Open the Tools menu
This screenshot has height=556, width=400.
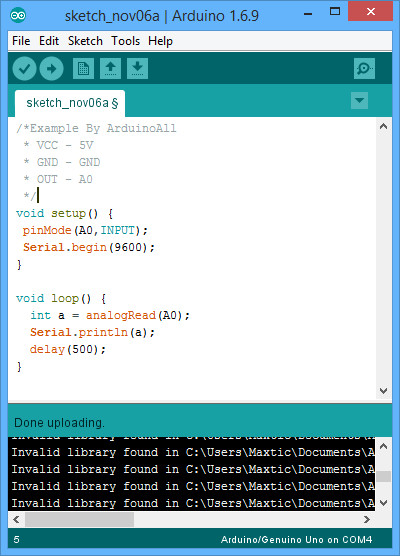[x=126, y=41]
